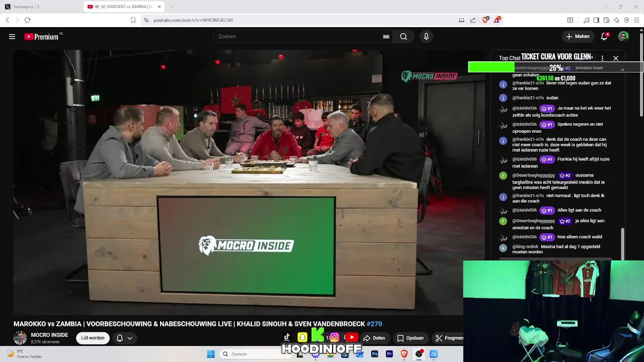Open Brave Rewards triangle icon

coord(497,20)
